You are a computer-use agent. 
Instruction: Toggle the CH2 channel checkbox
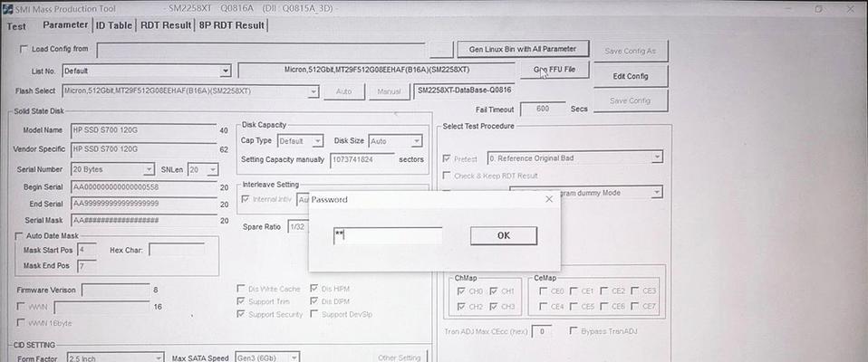pos(461,306)
